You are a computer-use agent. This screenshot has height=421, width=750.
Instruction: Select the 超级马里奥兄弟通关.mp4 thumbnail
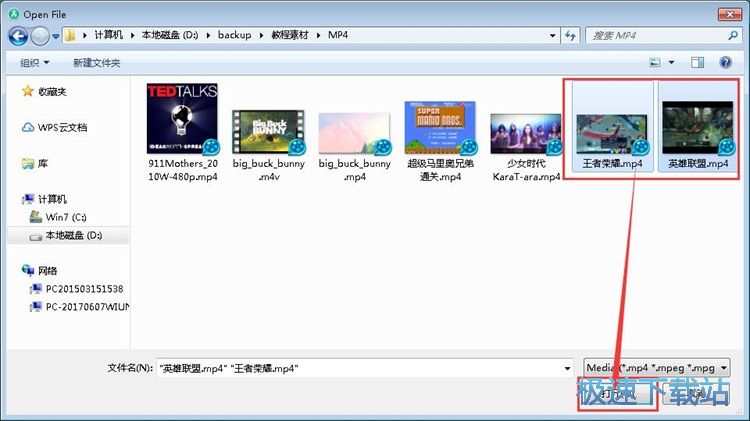tap(440, 127)
